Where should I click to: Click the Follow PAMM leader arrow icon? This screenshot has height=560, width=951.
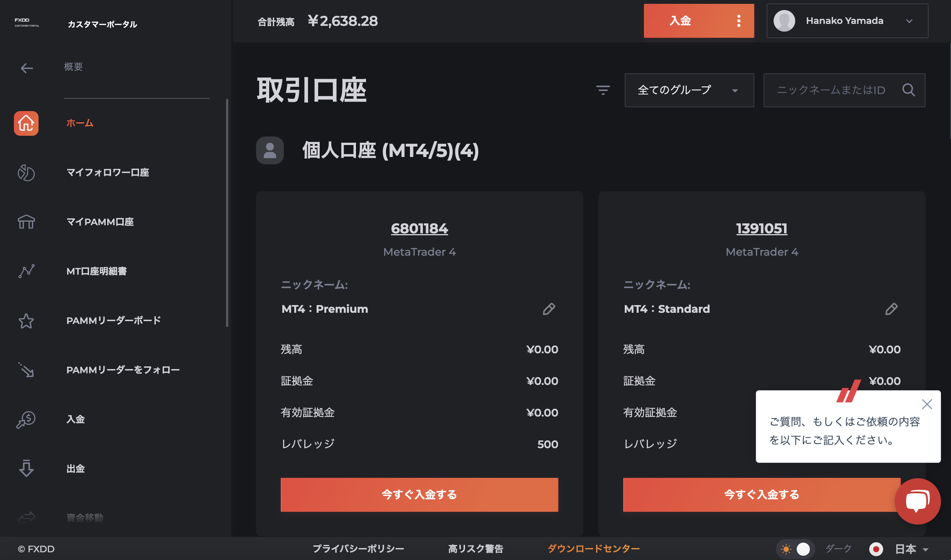[26, 370]
